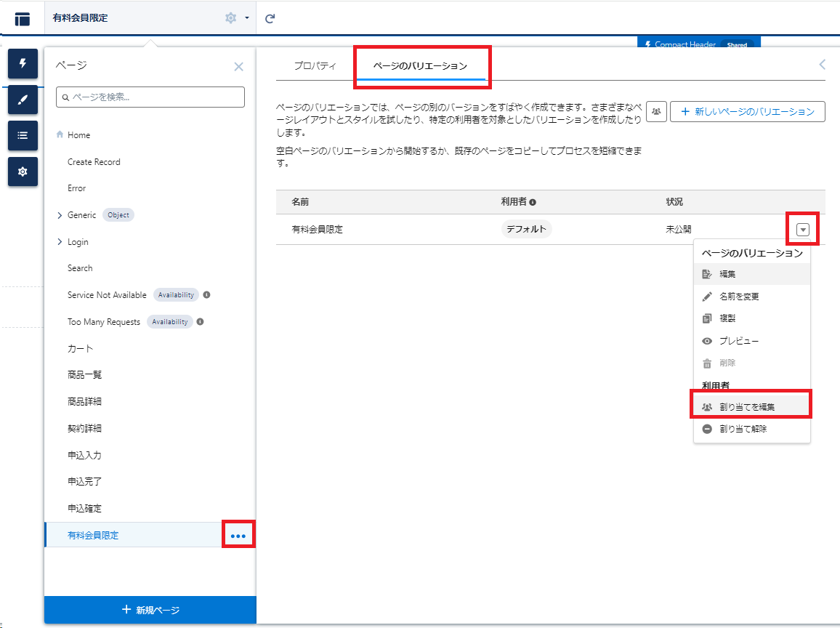Close the ページ panel with X
This screenshot has width=840, height=628.
coord(238,67)
